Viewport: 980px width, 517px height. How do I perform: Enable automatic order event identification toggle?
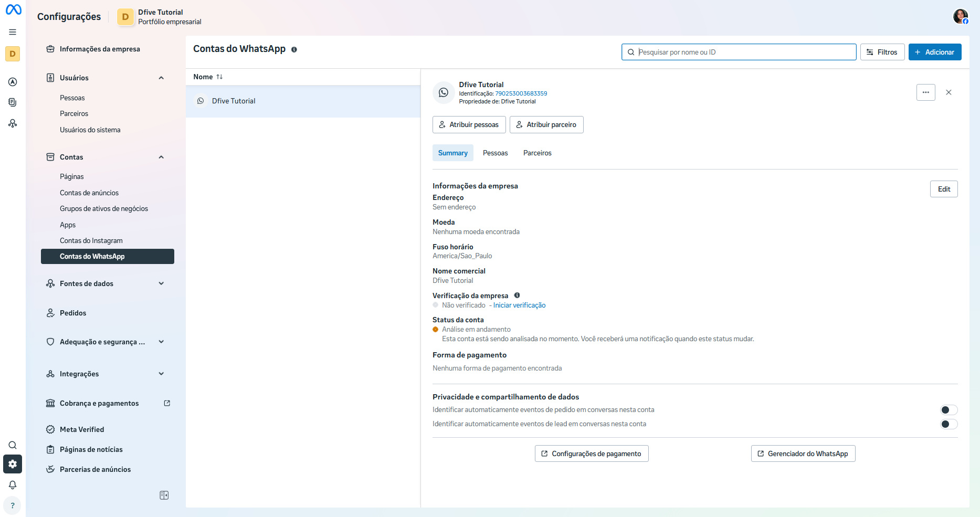click(x=949, y=410)
